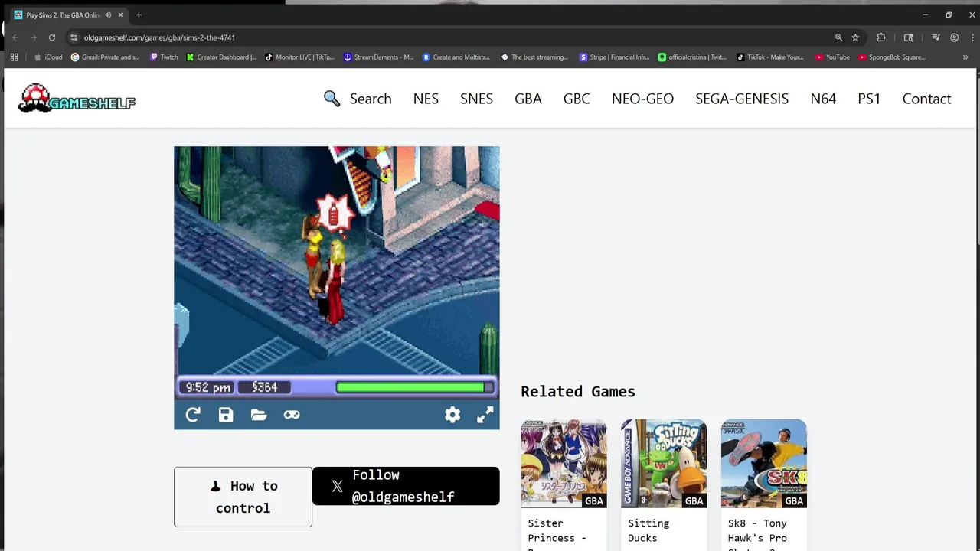Click the in-game money $364 display
This screenshot has width=980, height=551.
pos(264,387)
